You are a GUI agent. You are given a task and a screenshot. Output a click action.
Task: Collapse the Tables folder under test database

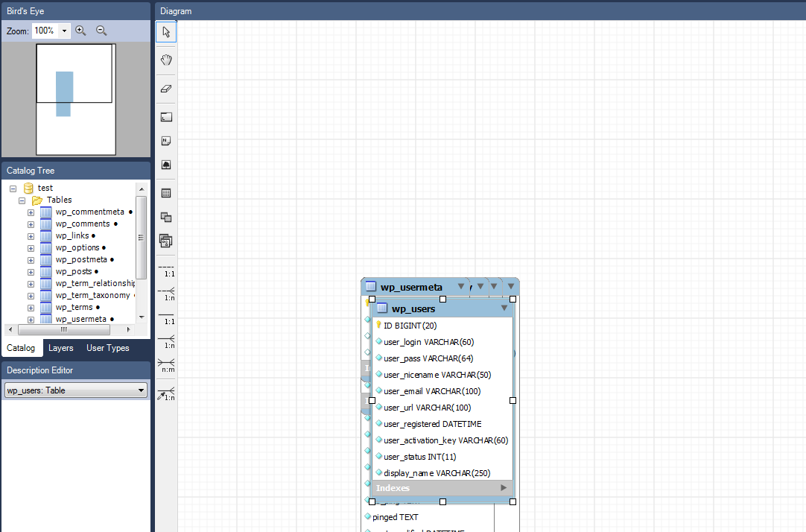click(x=21, y=200)
